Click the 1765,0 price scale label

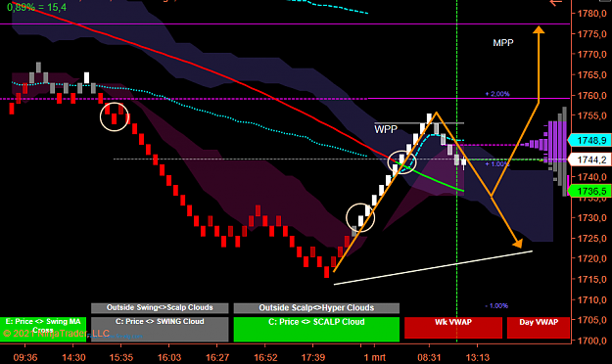coord(591,75)
